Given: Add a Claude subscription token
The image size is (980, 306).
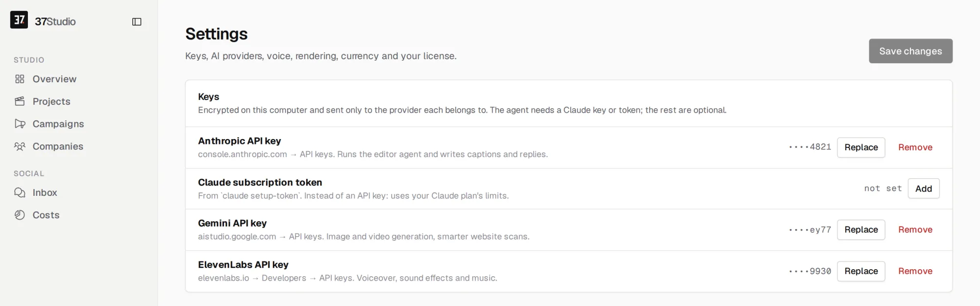Looking at the screenshot, I should click(x=924, y=188).
